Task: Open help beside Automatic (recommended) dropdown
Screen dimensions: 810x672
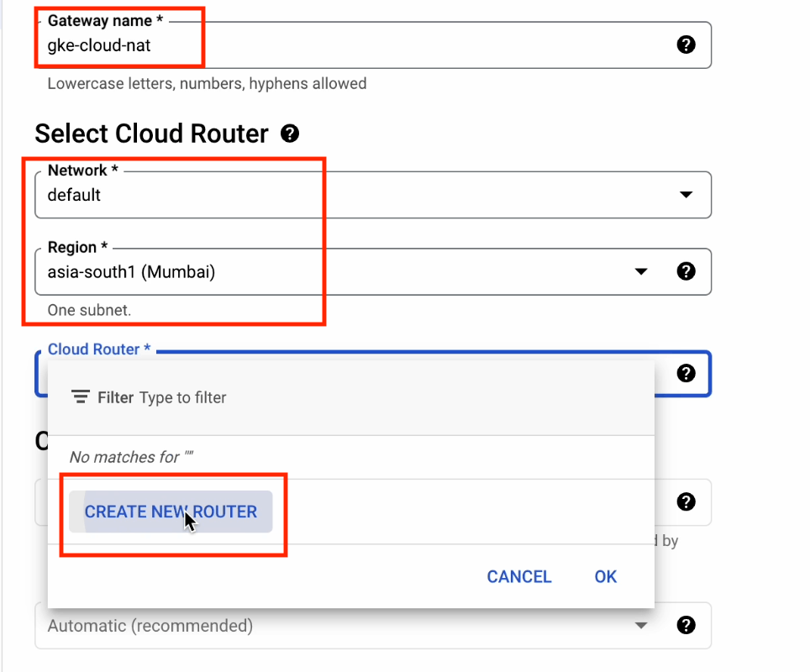Action: [686, 625]
